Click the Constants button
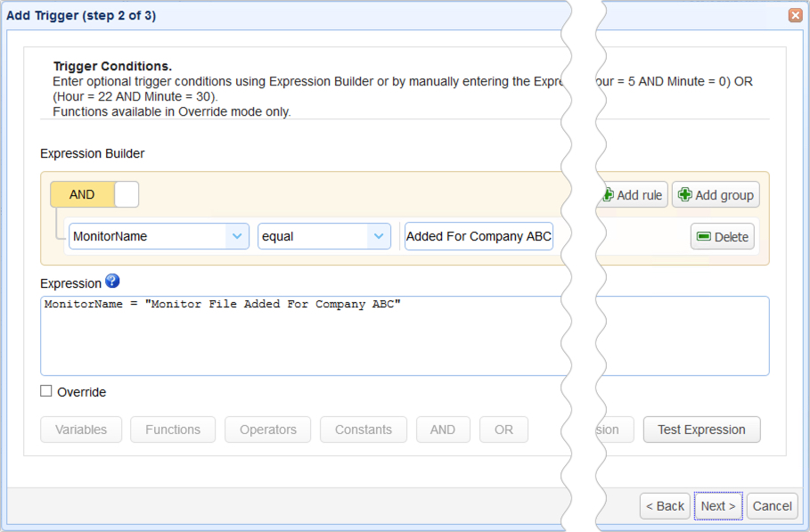Screen dimensions: 810x532 [363, 429]
